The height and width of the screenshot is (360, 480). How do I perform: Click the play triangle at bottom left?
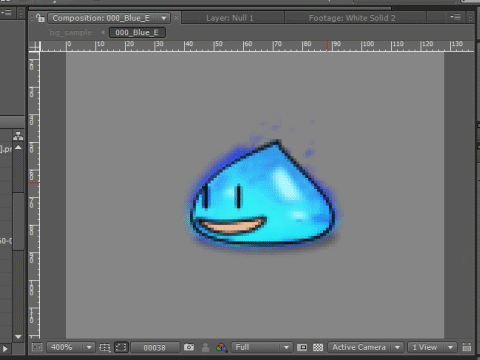[5, 349]
